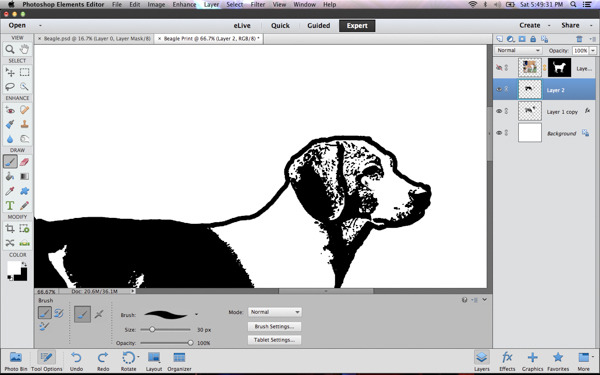
Task: Select the Spot Healing Brush tool
Action: 24,110
